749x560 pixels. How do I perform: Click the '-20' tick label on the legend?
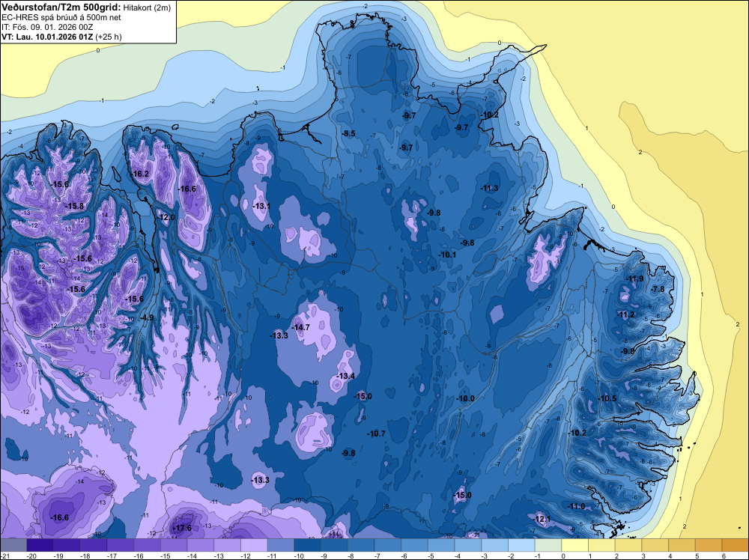(x=32, y=556)
